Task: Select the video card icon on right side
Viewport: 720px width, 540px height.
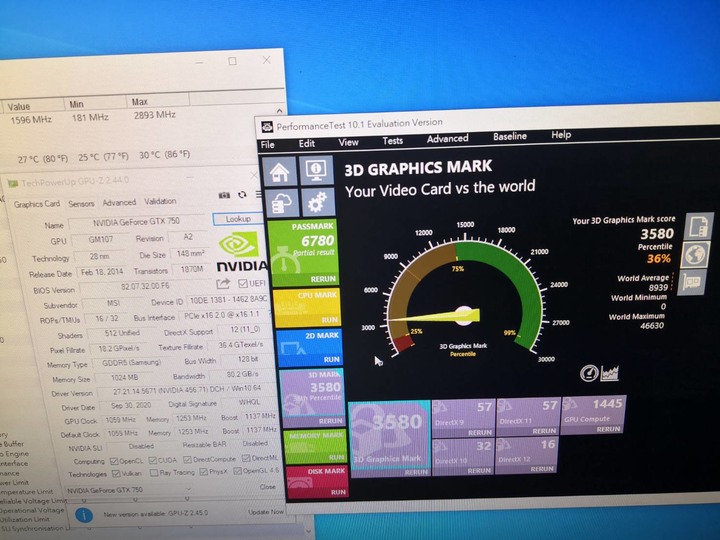Action: pyautogui.click(x=692, y=282)
